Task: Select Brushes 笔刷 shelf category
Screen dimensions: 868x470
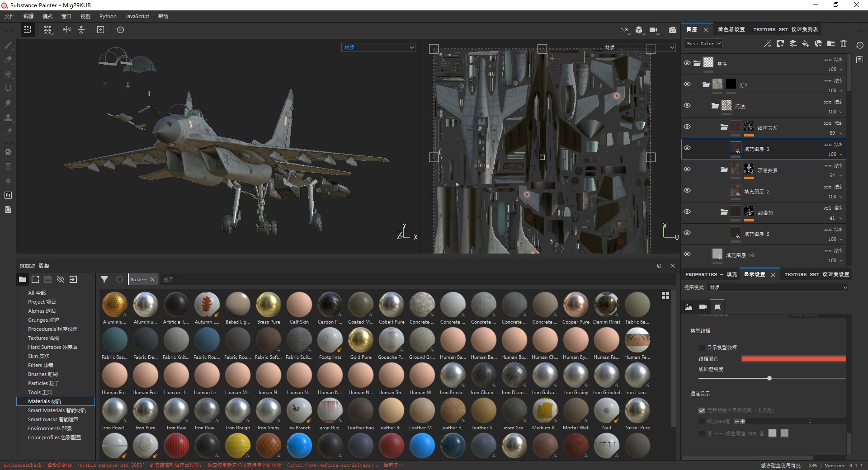Action: click(43, 374)
